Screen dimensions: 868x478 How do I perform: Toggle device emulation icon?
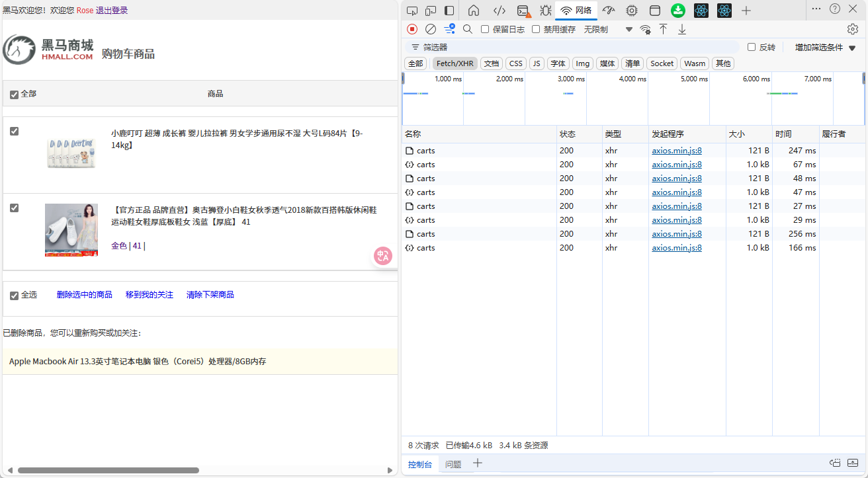coord(431,11)
